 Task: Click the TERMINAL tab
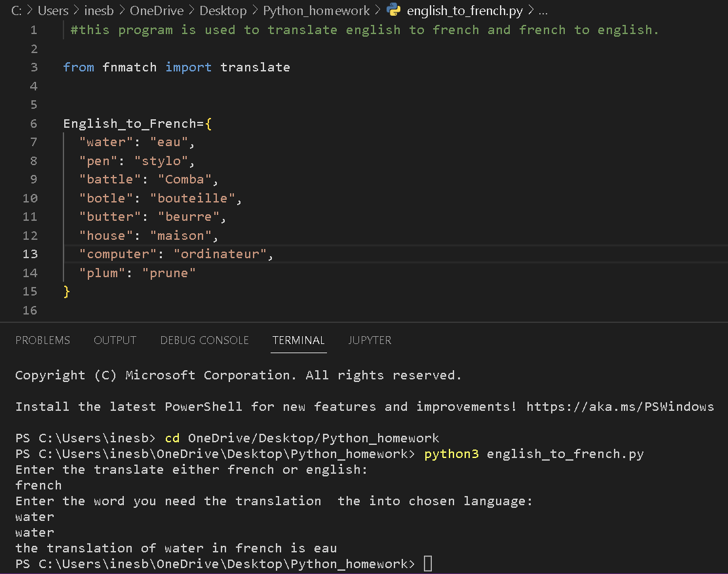(x=298, y=340)
